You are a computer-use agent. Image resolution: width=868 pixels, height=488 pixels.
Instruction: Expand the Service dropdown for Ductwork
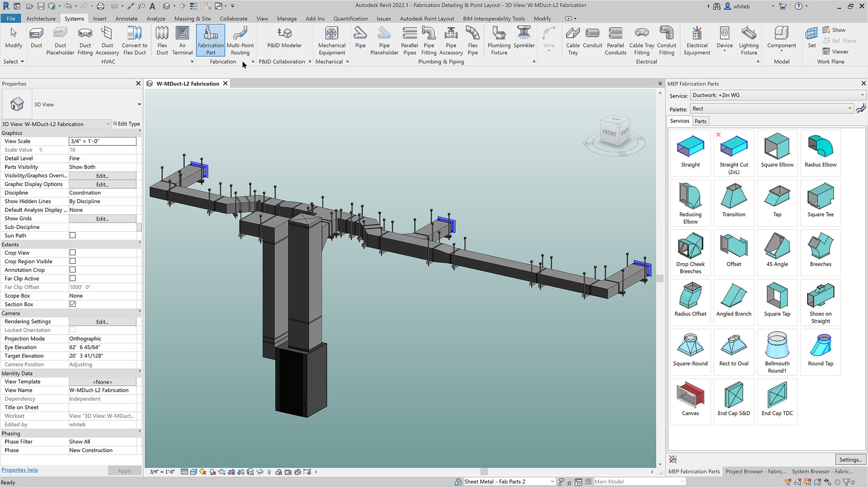click(861, 95)
